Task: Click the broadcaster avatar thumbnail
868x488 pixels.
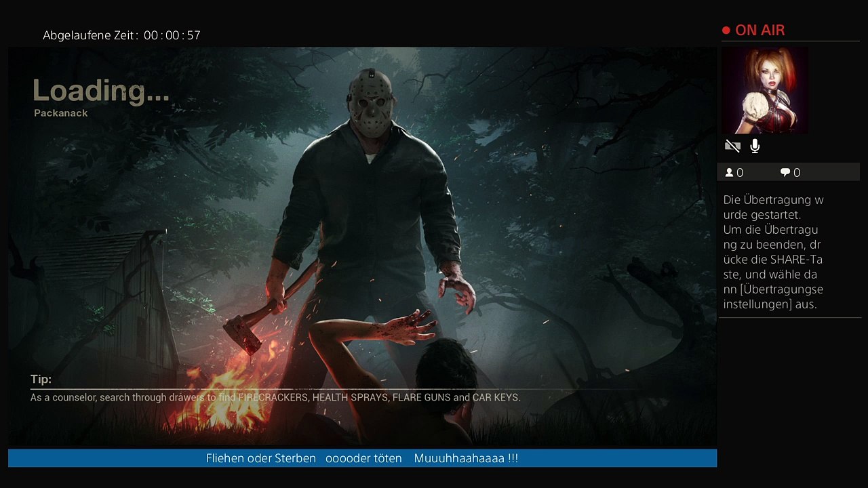Action: coord(765,90)
